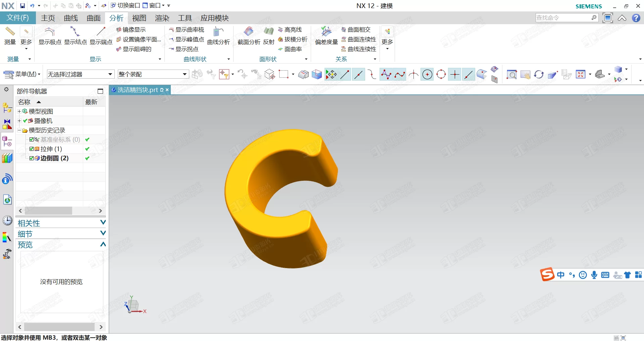Click the zoom magnifier view icon
Viewport: 644px width, 341px height.
pyautogui.click(x=511, y=74)
